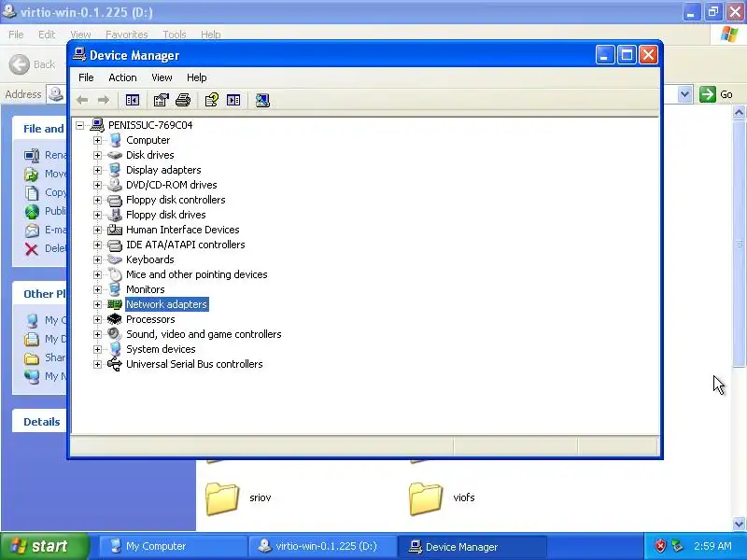Expand DVD/CD-ROM drives

click(x=98, y=185)
